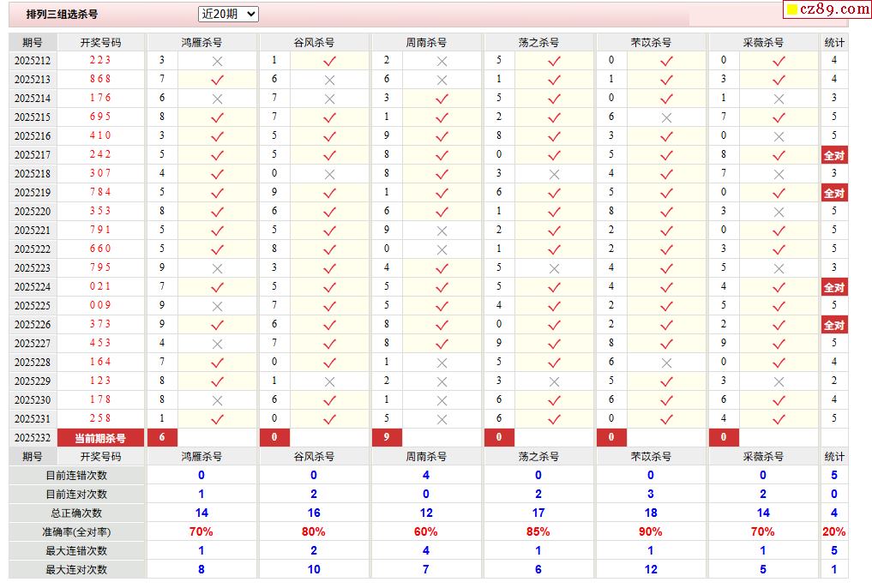Click issue number 2025217
Screen dimensions: 872x588
[x=33, y=154]
